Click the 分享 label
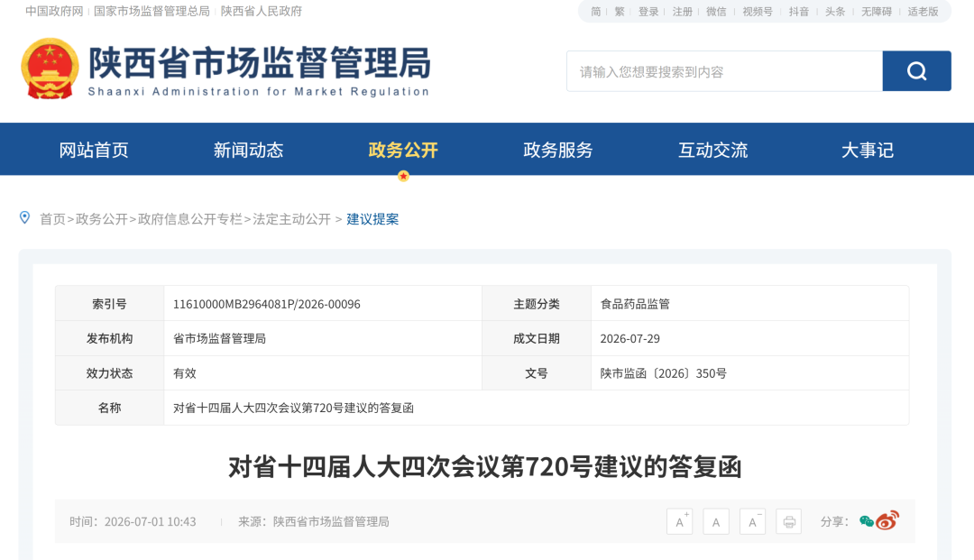974x560 pixels. click(834, 521)
